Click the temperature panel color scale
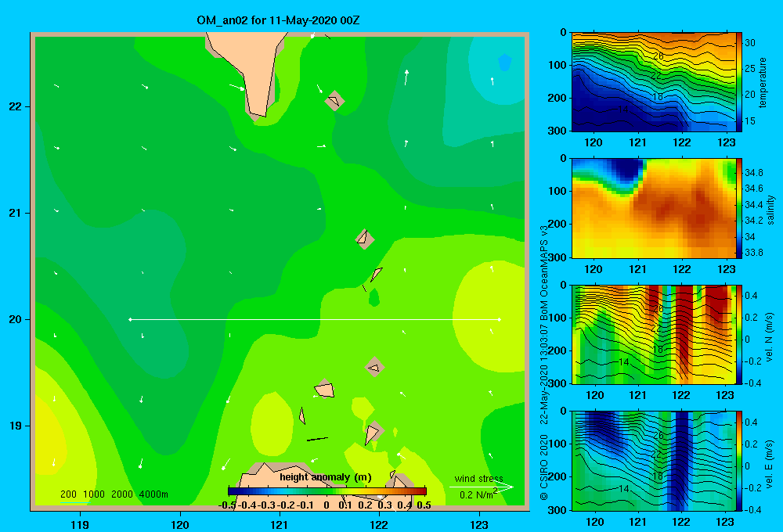Screen dimensions: 783x532 pos(739,82)
